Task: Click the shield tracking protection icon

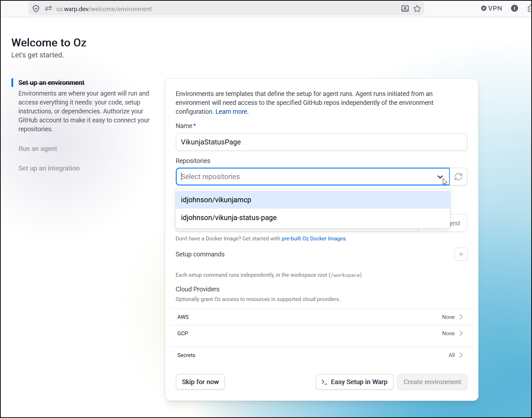Action: click(36, 9)
